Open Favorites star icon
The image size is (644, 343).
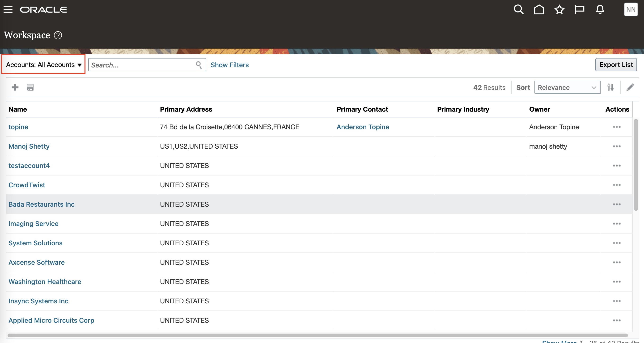[x=559, y=9]
